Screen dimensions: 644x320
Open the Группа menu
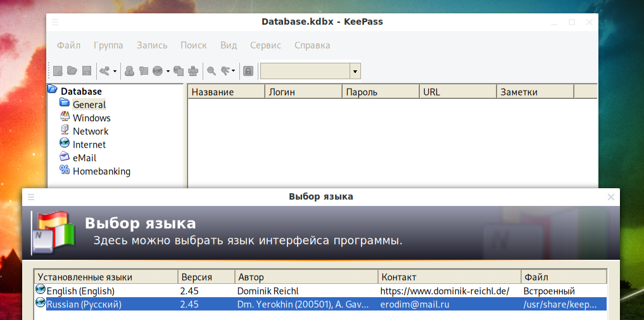[x=108, y=45]
